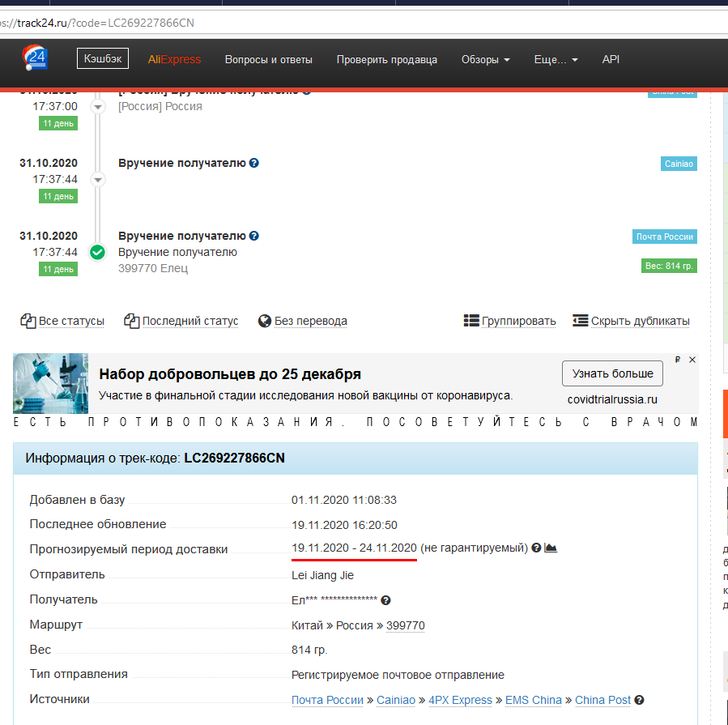Collapse the Cainiao 17:37:44 timeline arrow
The width and height of the screenshot is (728, 725).
(x=97, y=179)
